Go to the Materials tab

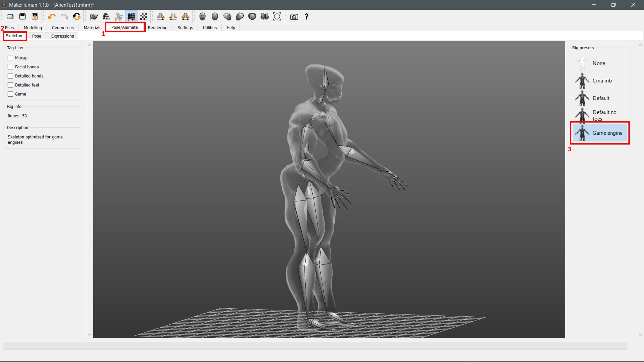tap(93, 28)
